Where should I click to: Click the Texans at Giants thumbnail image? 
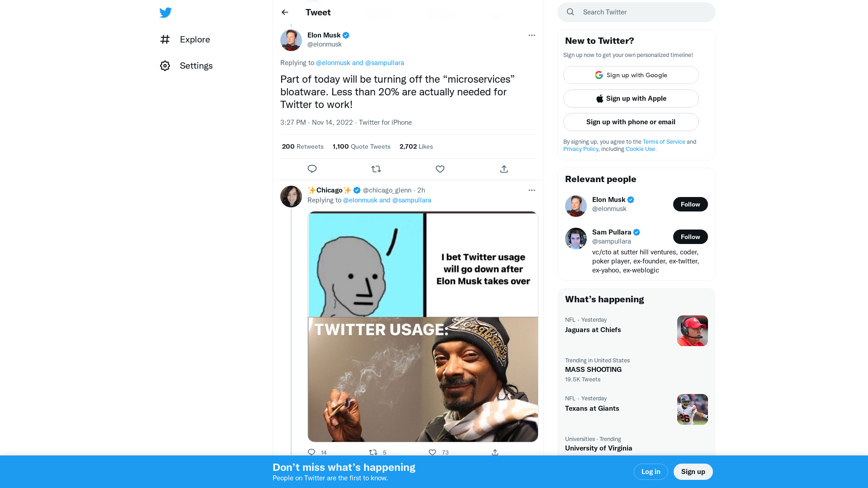tap(692, 409)
